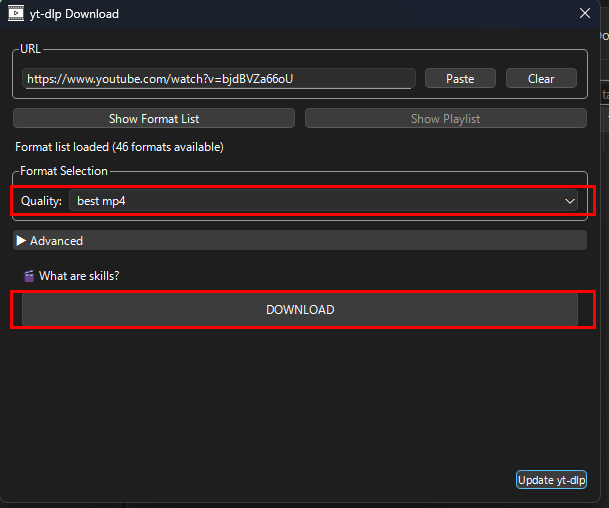Clear the URL with the Clear button
609x508 pixels.
pos(541,79)
